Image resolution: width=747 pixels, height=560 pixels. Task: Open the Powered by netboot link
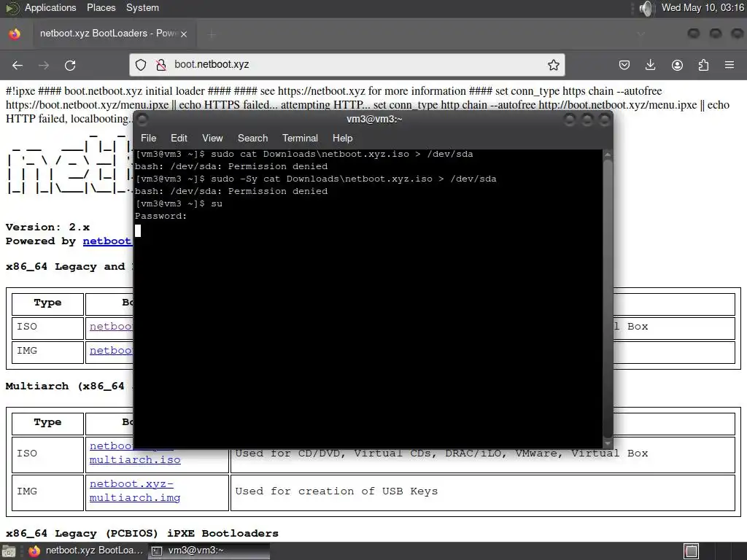coord(107,241)
